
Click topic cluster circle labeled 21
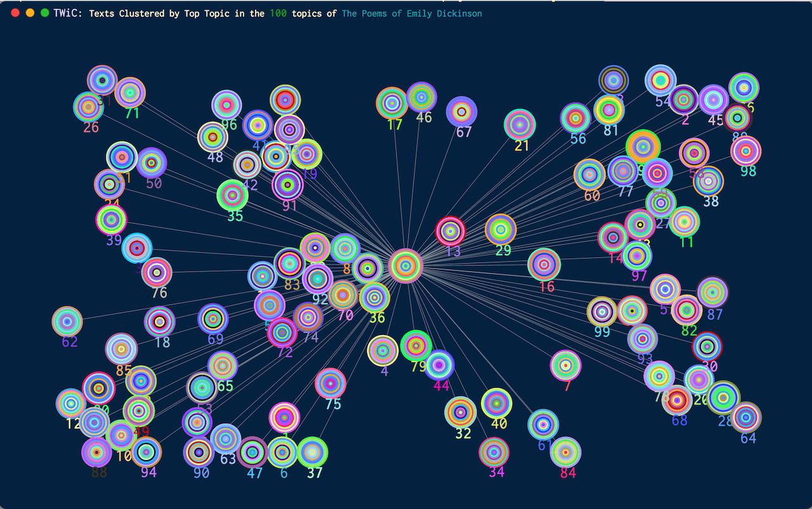point(520,124)
